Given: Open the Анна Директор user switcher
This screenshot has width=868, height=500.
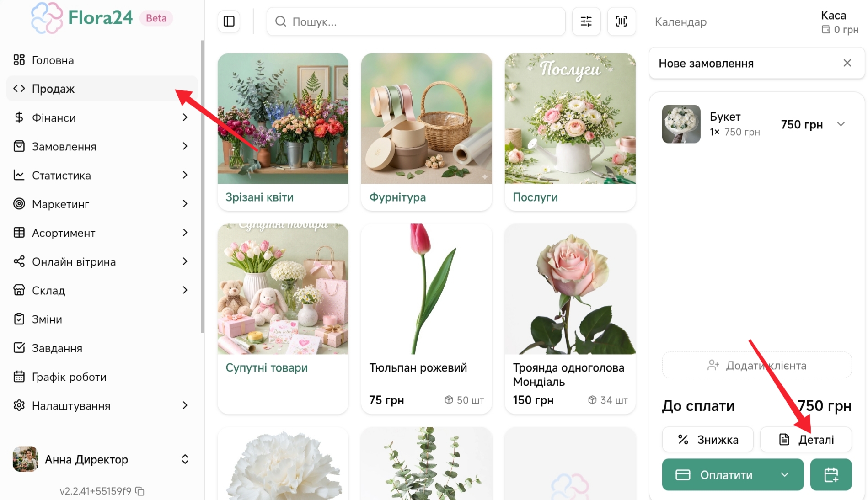Looking at the screenshot, I should pyautogui.click(x=185, y=459).
